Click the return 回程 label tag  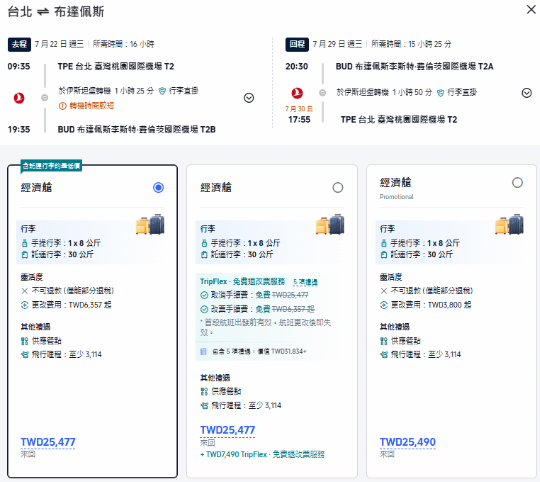pyautogui.click(x=297, y=44)
